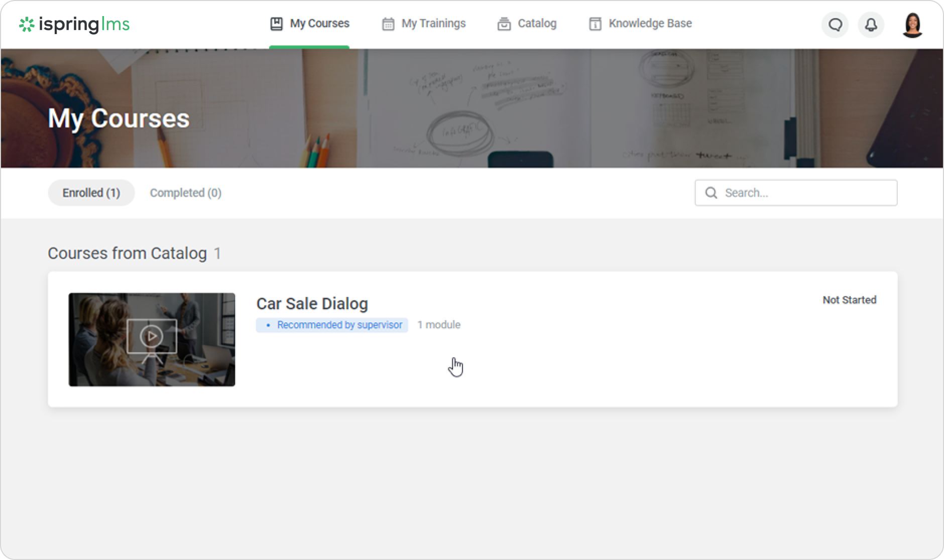944x560 pixels.
Task: Open the chat messages bubble icon
Action: [835, 25]
